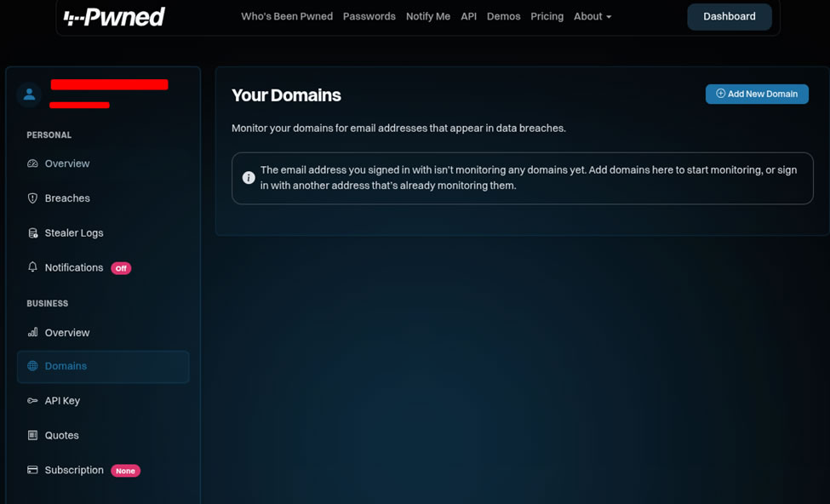Click the None badge next to Subscription
This screenshot has width=830, height=504.
(125, 470)
